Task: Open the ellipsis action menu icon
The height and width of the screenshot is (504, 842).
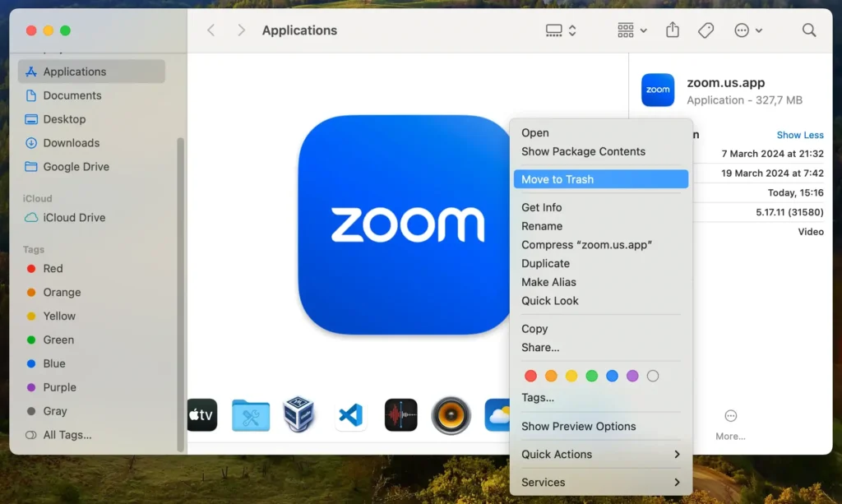Action: pyautogui.click(x=742, y=30)
